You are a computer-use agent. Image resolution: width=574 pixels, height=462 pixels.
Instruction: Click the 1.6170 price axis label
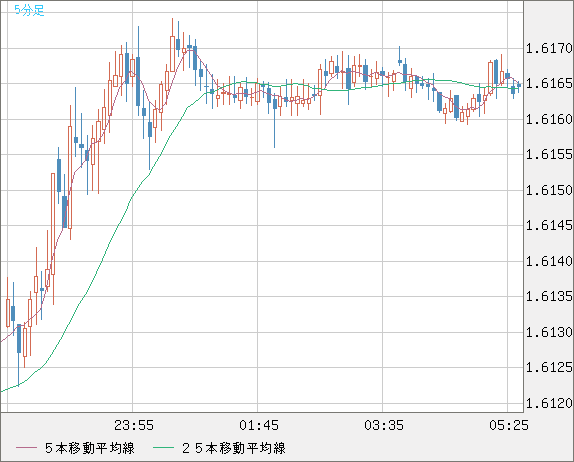click(549, 48)
